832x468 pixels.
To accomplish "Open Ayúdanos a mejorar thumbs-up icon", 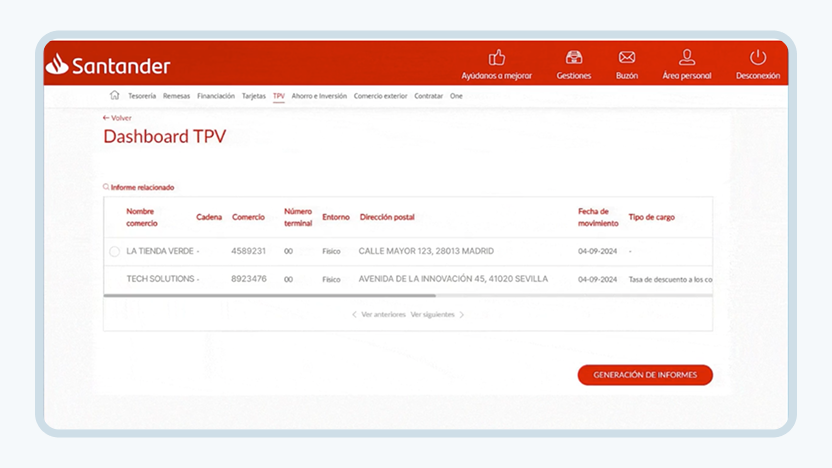I will point(497,57).
